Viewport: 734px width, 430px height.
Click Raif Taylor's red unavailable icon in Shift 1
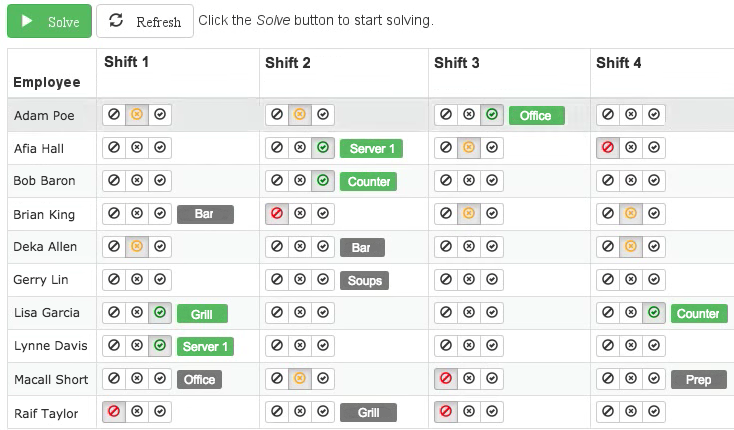[113, 411]
